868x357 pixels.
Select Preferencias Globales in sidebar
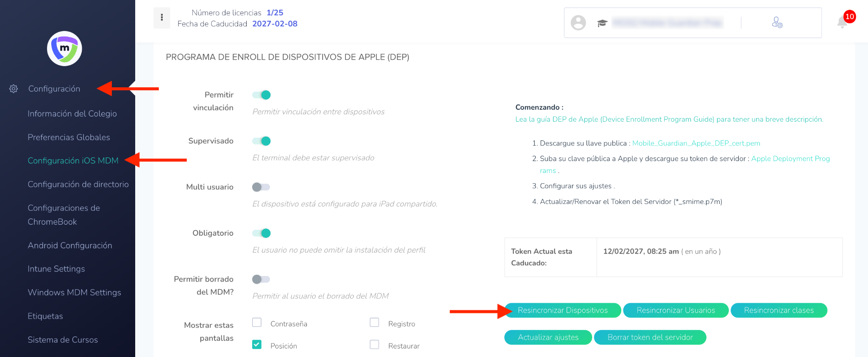tap(69, 137)
